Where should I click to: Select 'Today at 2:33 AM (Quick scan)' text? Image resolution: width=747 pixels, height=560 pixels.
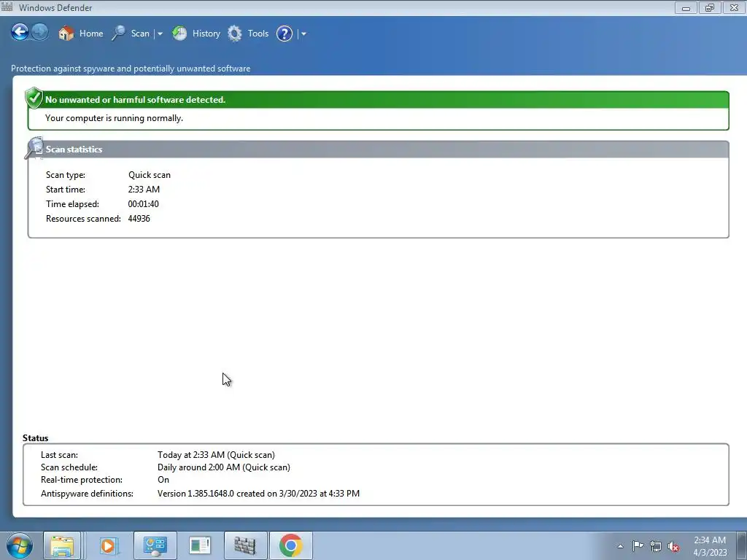click(x=216, y=455)
